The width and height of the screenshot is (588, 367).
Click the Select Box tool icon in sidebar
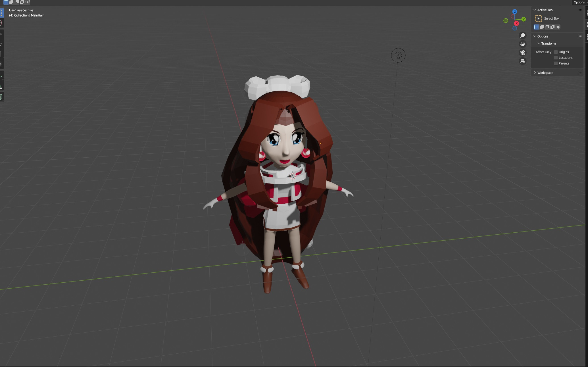538,18
